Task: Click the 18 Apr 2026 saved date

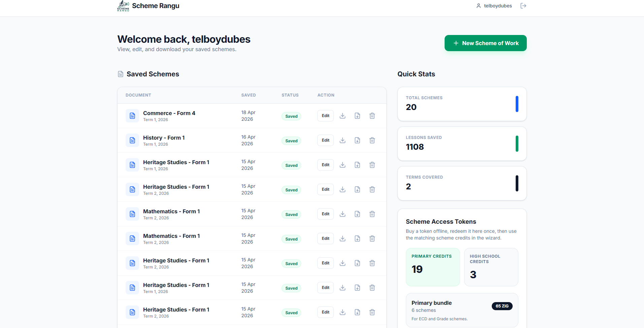Action: 248,116
